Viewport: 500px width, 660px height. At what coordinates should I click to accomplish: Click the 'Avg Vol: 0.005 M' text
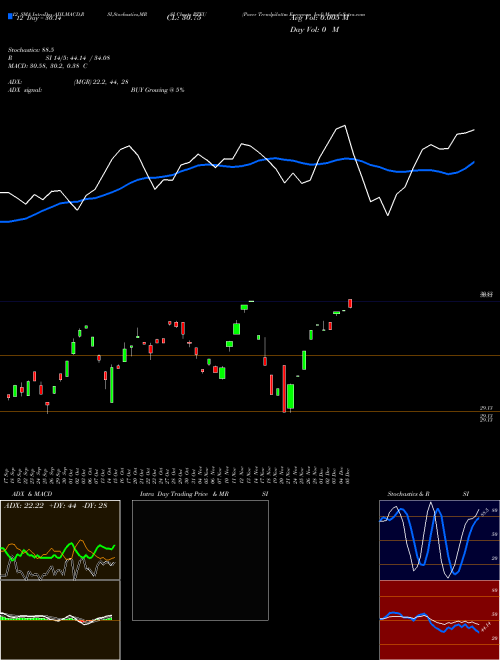tap(319, 19)
